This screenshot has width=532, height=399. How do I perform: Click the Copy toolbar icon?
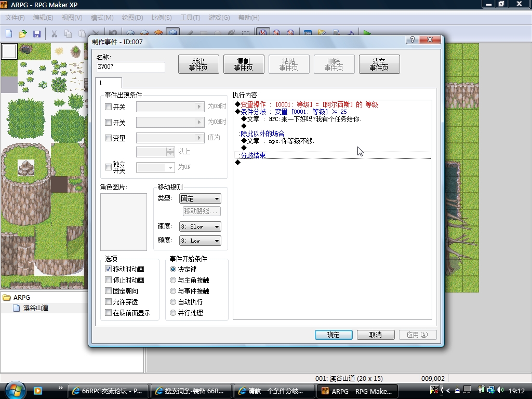coord(68,33)
